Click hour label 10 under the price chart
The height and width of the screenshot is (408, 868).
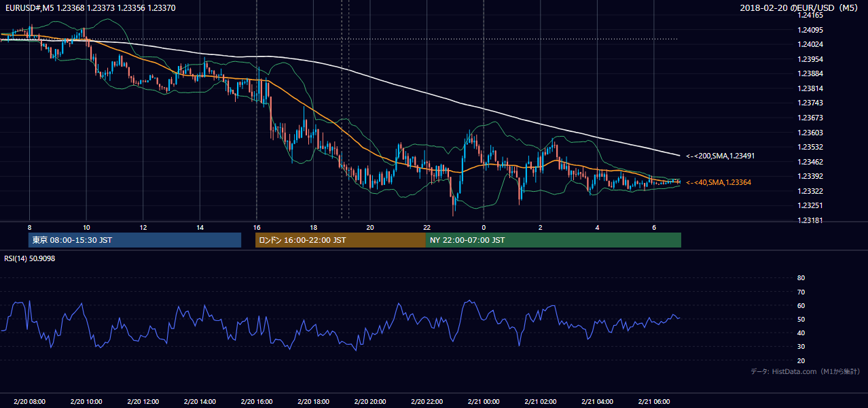86,226
